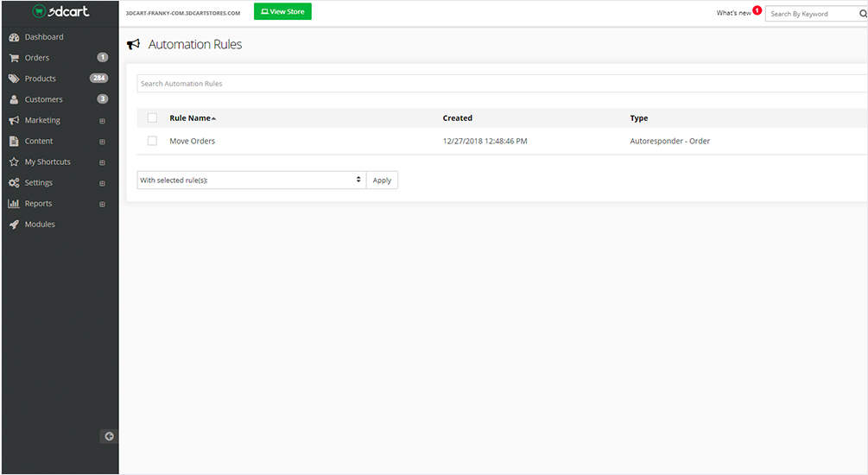868x475 pixels.
Task: Expand the Marketing menu section
Action: click(102, 121)
